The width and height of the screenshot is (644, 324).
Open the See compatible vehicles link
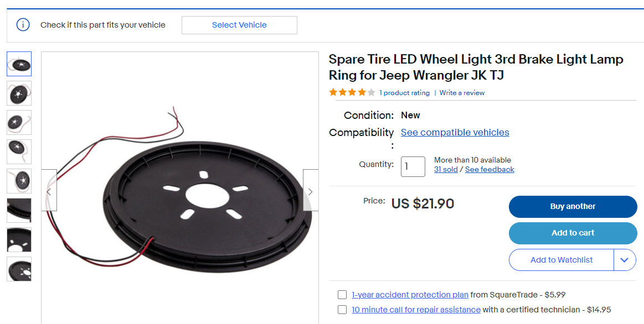[455, 132]
